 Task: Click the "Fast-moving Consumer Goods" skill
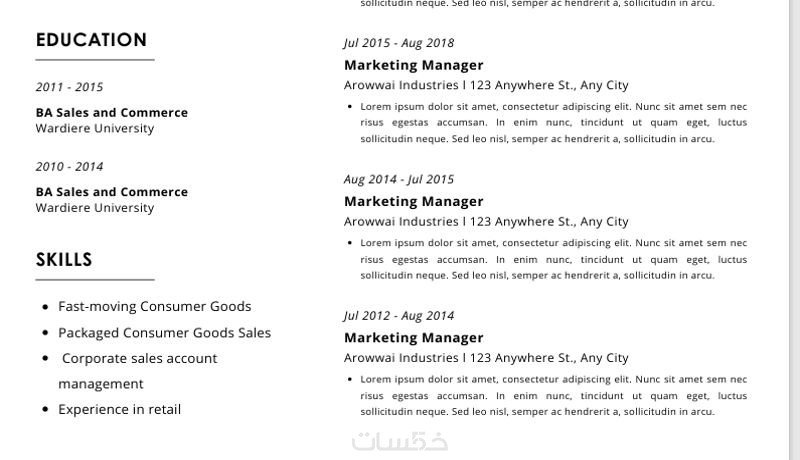(x=154, y=307)
